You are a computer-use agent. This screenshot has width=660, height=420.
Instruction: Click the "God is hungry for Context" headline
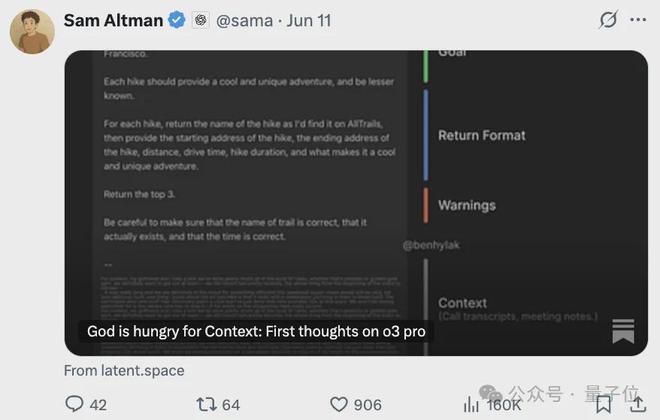click(256, 332)
